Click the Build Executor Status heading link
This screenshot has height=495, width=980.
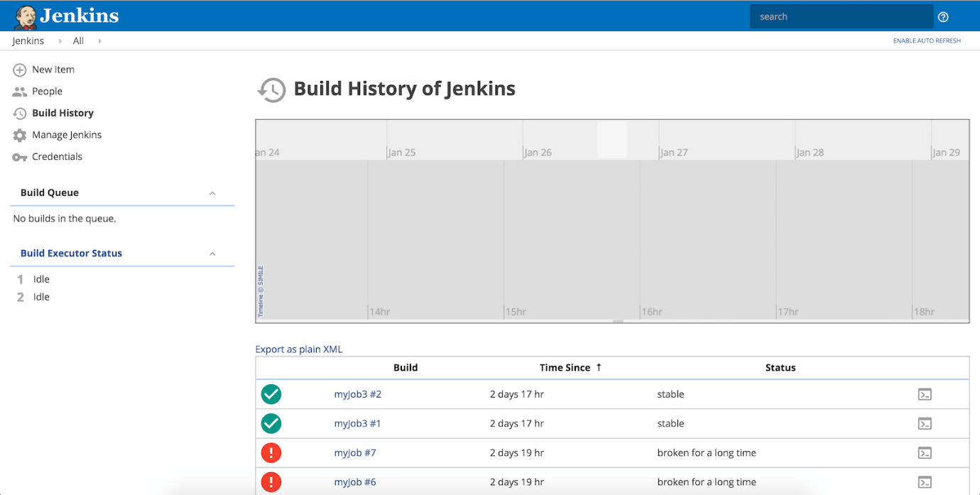point(71,253)
